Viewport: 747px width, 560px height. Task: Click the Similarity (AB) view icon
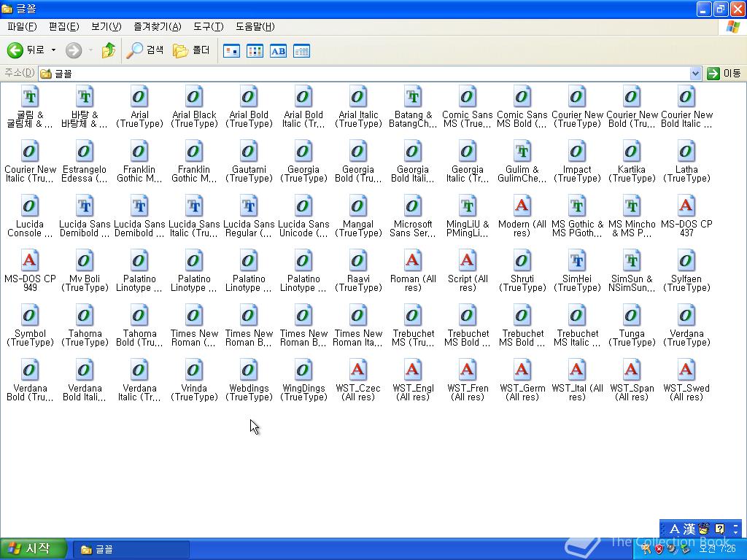coord(278,50)
